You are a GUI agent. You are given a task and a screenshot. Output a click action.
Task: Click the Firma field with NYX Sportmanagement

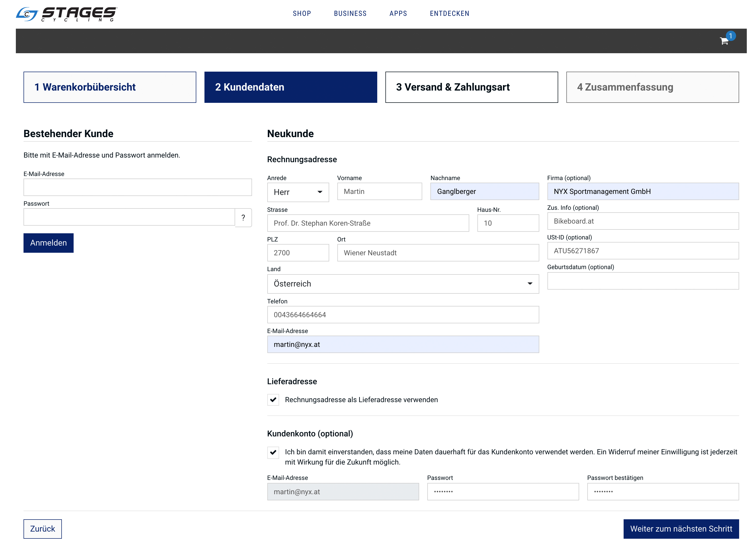click(x=643, y=191)
